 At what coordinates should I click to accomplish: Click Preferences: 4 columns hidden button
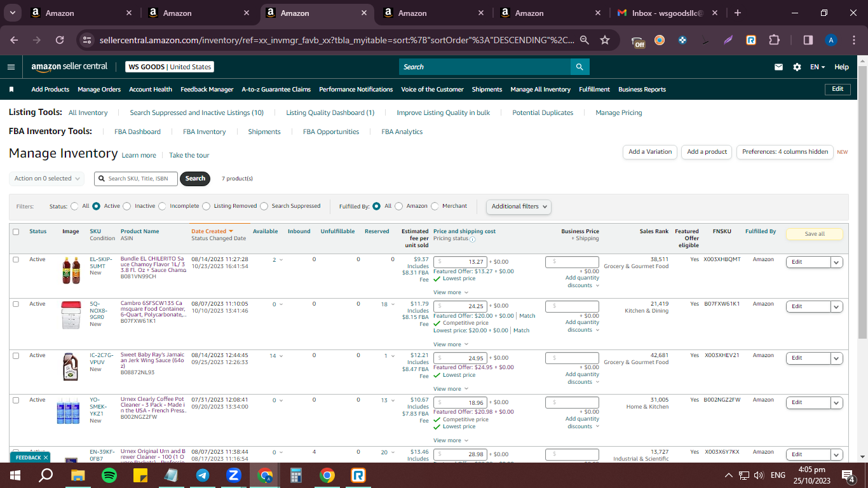point(785,152)
